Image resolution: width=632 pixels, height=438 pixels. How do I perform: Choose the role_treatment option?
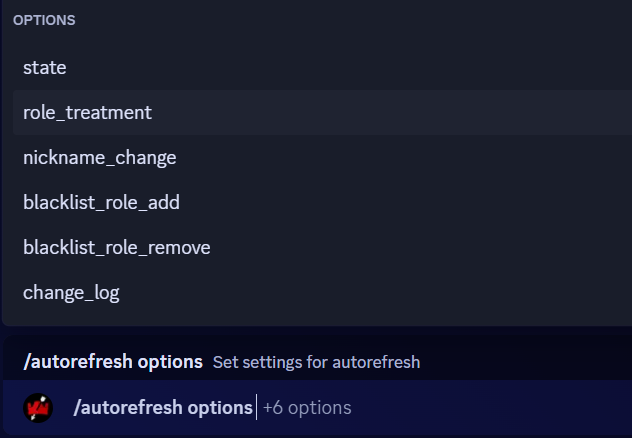click(x=87, y=113)
